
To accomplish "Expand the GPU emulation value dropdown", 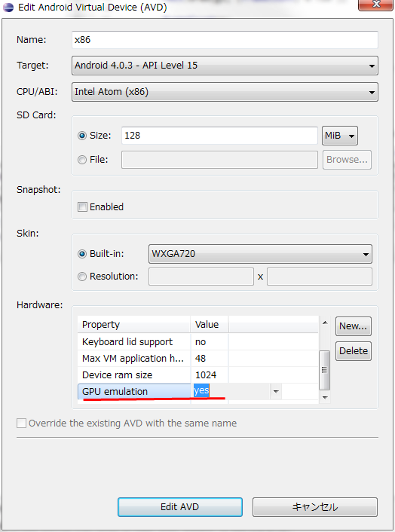I will pos(276,392).
